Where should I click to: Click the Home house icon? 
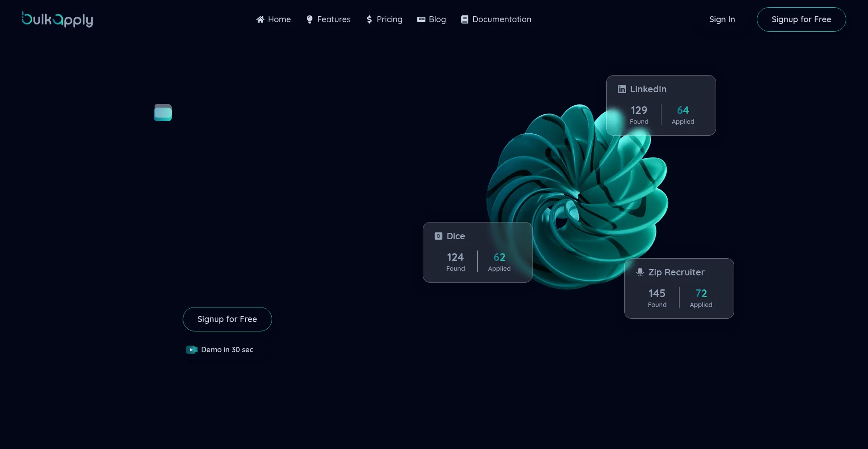tap(260, 19)
